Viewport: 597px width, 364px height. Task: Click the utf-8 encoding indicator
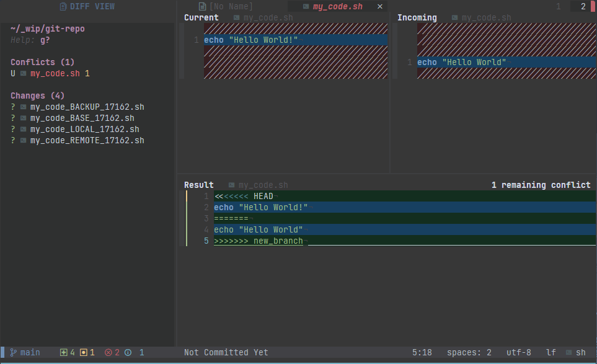click(518, 353)
